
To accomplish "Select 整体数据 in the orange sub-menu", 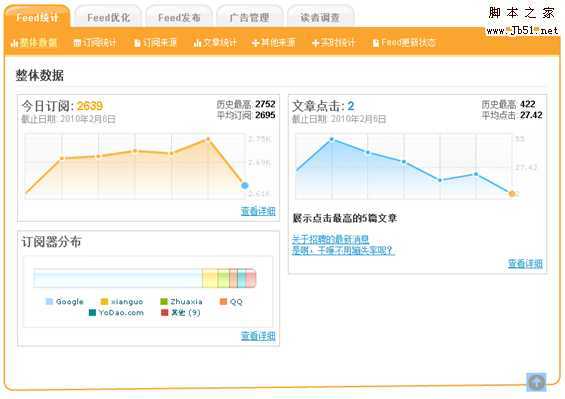I will (x=34, y=43).
